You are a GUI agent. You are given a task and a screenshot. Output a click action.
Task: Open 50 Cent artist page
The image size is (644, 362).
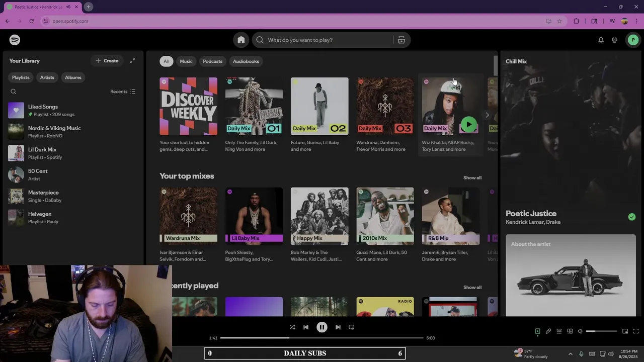[73, 174]
